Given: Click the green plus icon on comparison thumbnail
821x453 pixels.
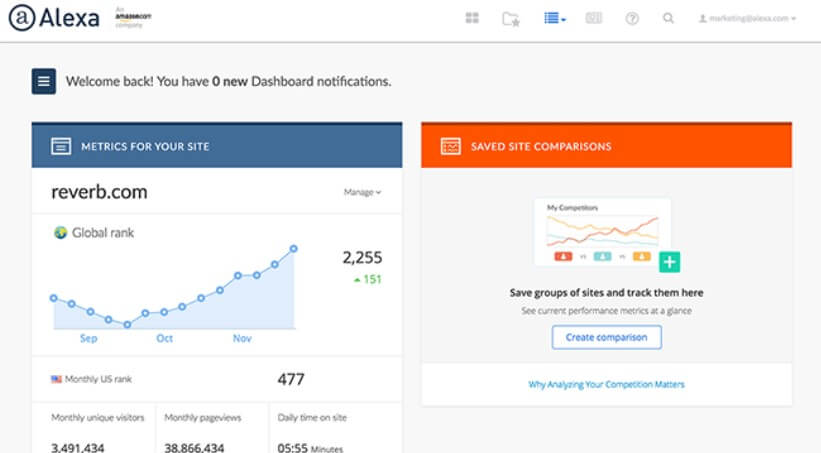Looking at the screenshot, I should (x=670, y=262).
